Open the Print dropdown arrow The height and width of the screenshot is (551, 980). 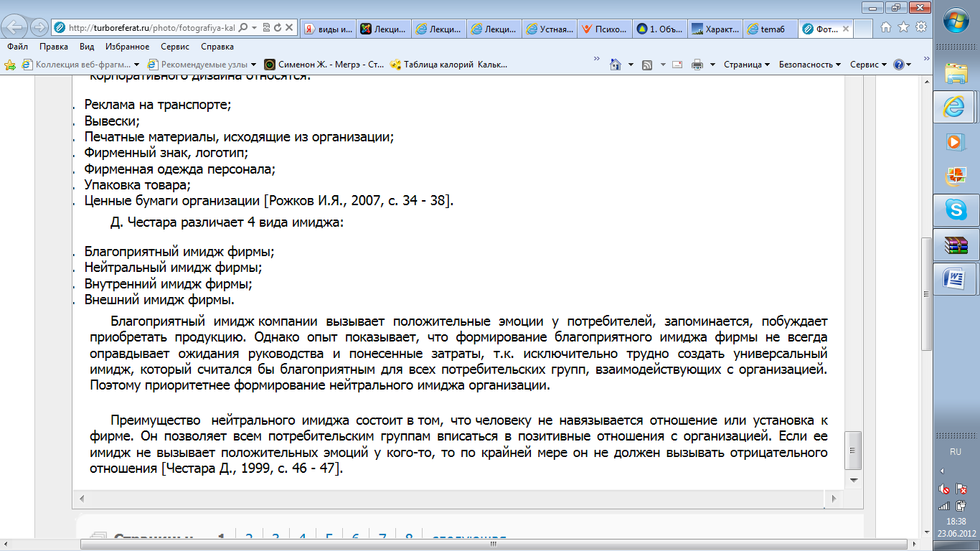coord(713,65)
